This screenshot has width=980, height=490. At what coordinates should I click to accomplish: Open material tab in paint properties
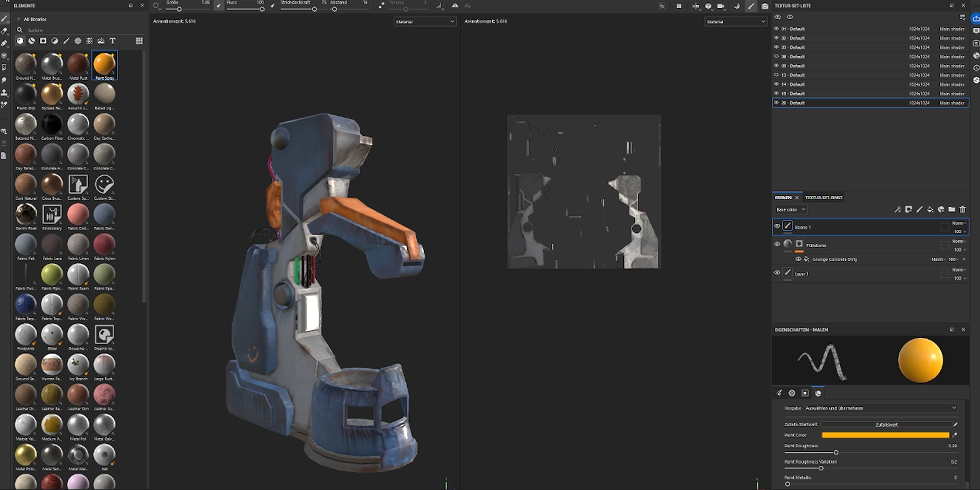[818, 393]
